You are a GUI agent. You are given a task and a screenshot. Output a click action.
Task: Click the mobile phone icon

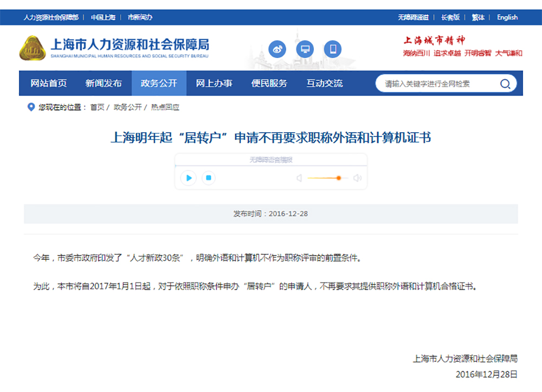point(333,49)
